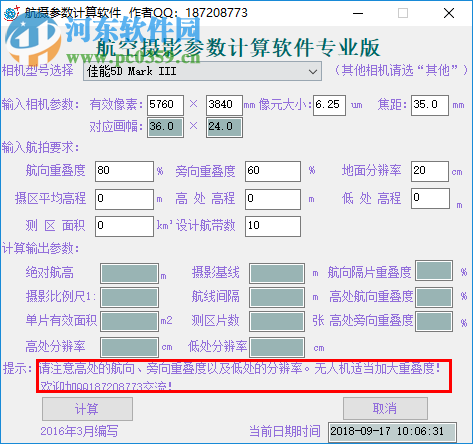Click the application icon in title bar
This screenshot has width=473, height=444.
pyautogui.click(x=11, y=13)
